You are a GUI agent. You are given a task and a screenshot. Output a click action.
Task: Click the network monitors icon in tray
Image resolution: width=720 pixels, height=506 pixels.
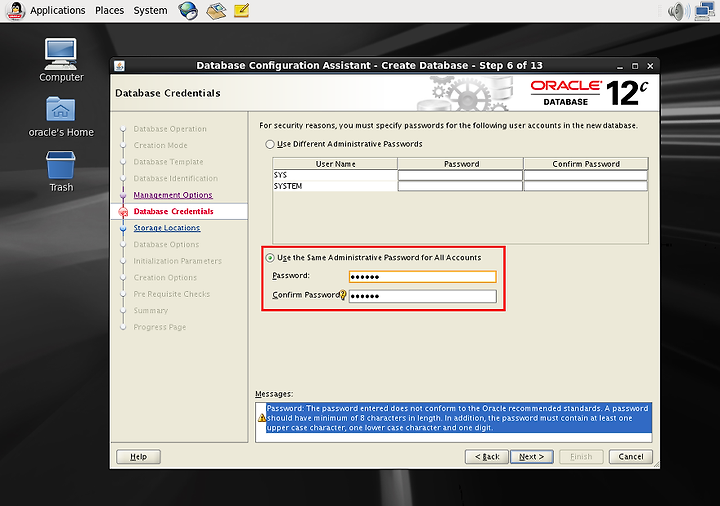705,11
